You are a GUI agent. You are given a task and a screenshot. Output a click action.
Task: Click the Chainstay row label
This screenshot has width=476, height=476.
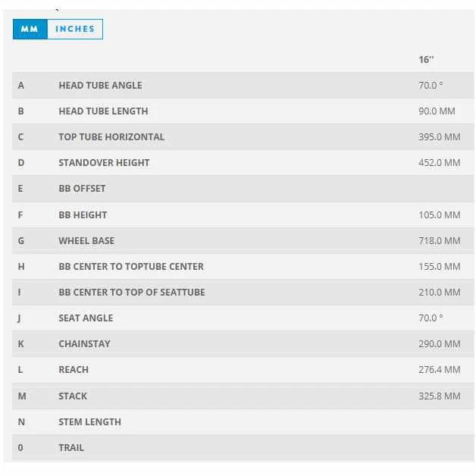[x=84, y=344]
